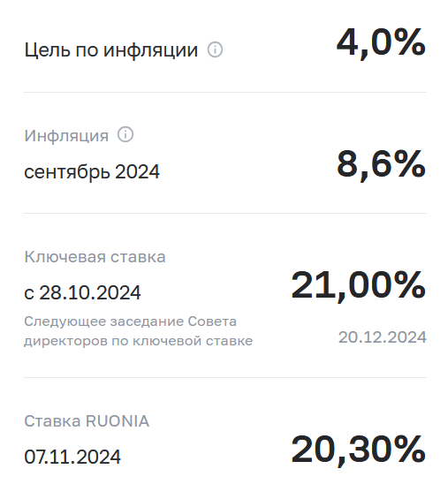The image size is (448, 484).
Task: Select the сентябрь 2024 period text
Action: click(x=92, y=171)
